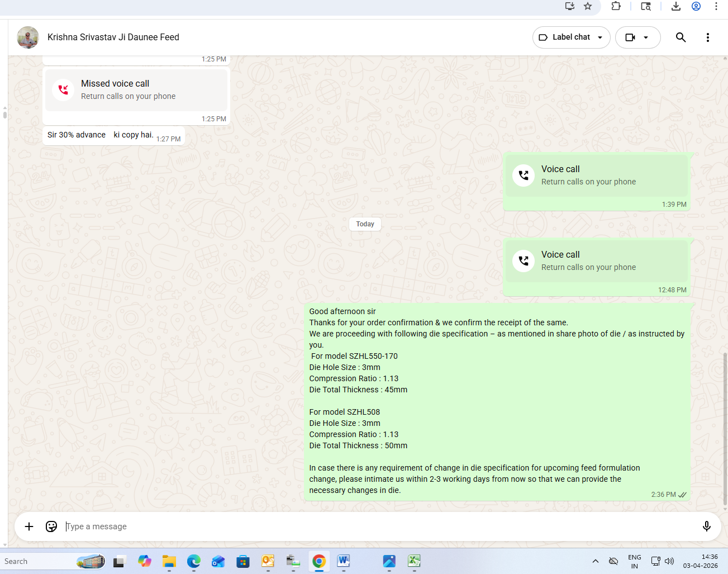The image size is (728, 574).
Task: Click the microphone voice message icon
Action: (x=706, y=526)
